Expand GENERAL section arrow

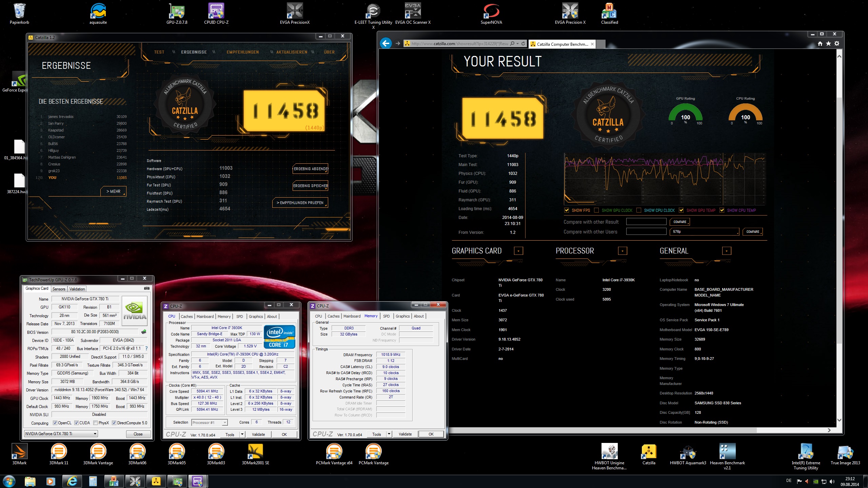point(727,251)
